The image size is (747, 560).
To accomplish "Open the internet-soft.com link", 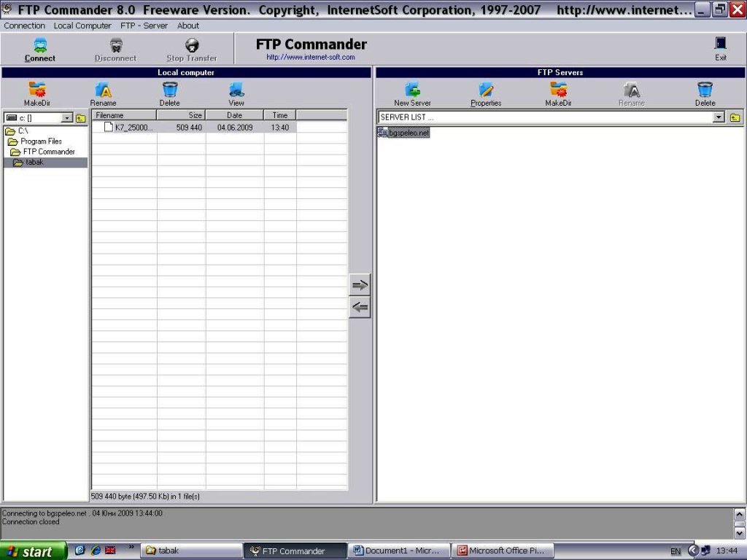I will (311, 57).
